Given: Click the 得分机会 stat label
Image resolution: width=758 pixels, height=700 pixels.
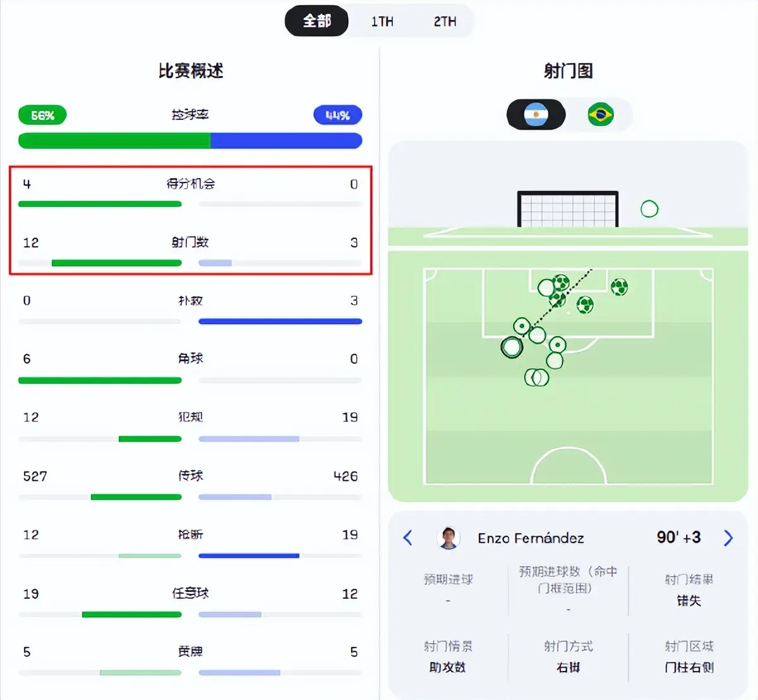Looking at the screenshot, I should (x=190, y=184).
